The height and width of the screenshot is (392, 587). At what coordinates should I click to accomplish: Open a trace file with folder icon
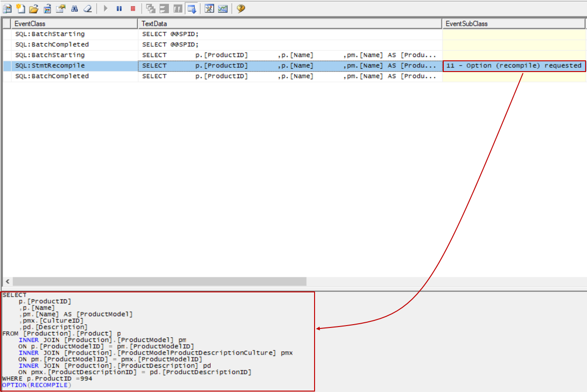click(33, 8)
